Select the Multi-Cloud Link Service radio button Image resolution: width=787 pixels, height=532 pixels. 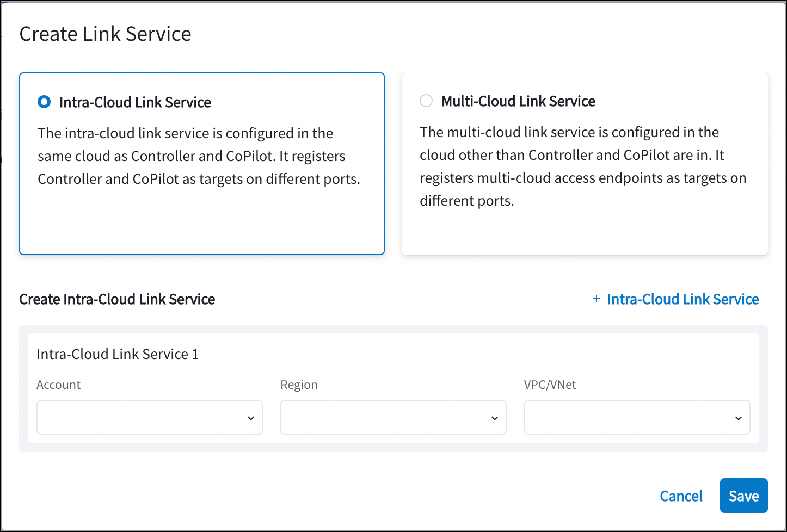426,101
